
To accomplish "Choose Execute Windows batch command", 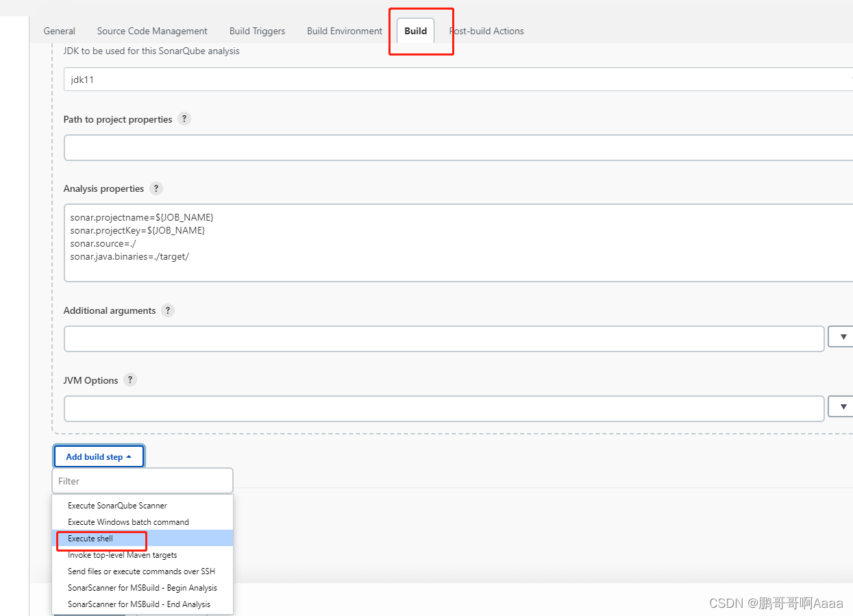I will (x=143, y=522).
